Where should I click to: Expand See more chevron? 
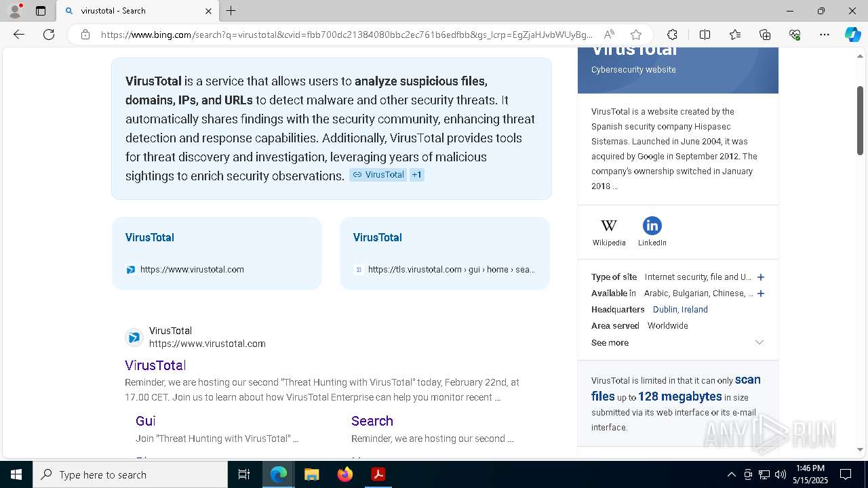tap(759, 342)
